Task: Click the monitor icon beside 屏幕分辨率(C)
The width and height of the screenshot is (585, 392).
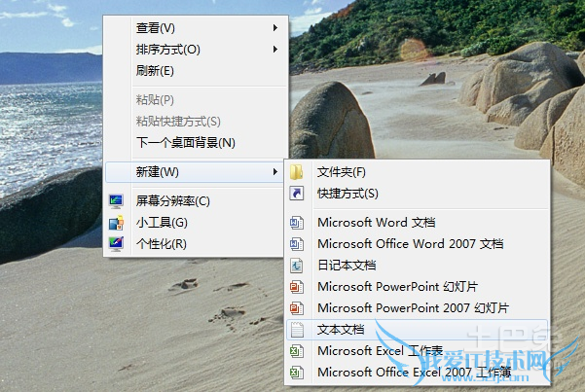Action: tap(116, 201)
